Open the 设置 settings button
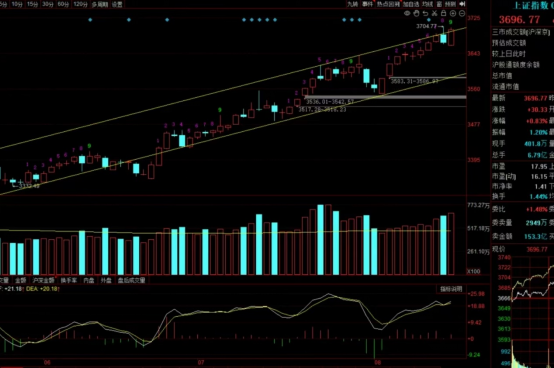 [117, 4]
